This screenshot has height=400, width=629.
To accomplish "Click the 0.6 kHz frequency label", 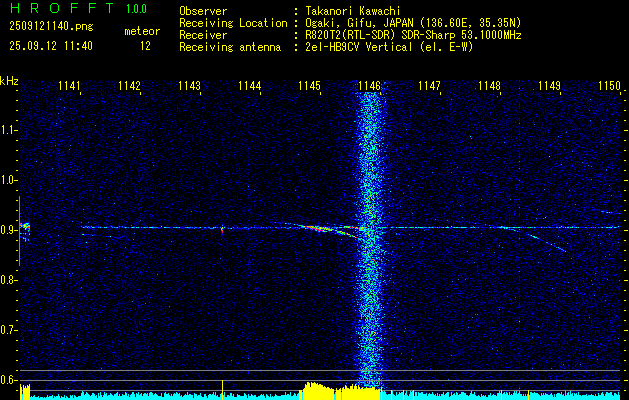I will click(9, 380).
